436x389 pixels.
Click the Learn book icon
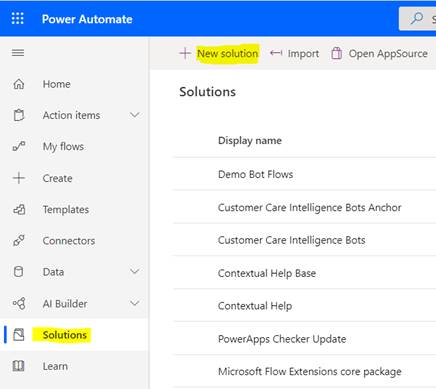coord(19,366)
